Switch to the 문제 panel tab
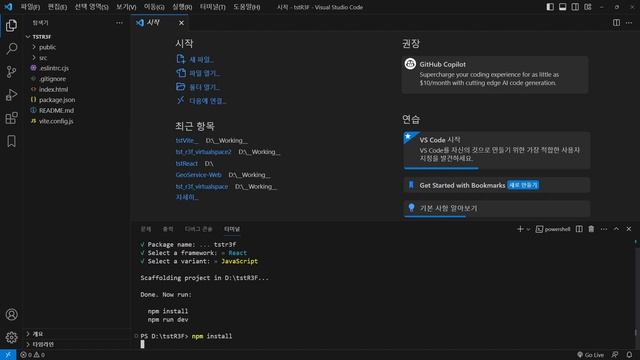 click(x=146, y=229)
